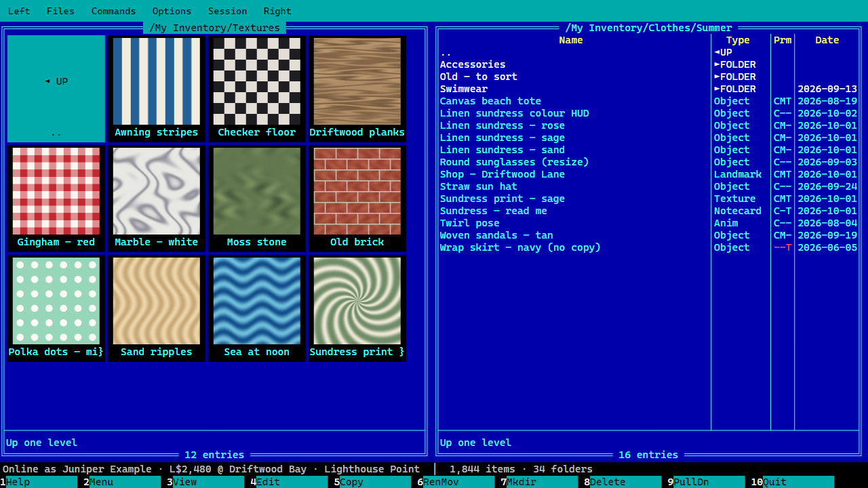Open the Swimwear folder

coord(649,89)
